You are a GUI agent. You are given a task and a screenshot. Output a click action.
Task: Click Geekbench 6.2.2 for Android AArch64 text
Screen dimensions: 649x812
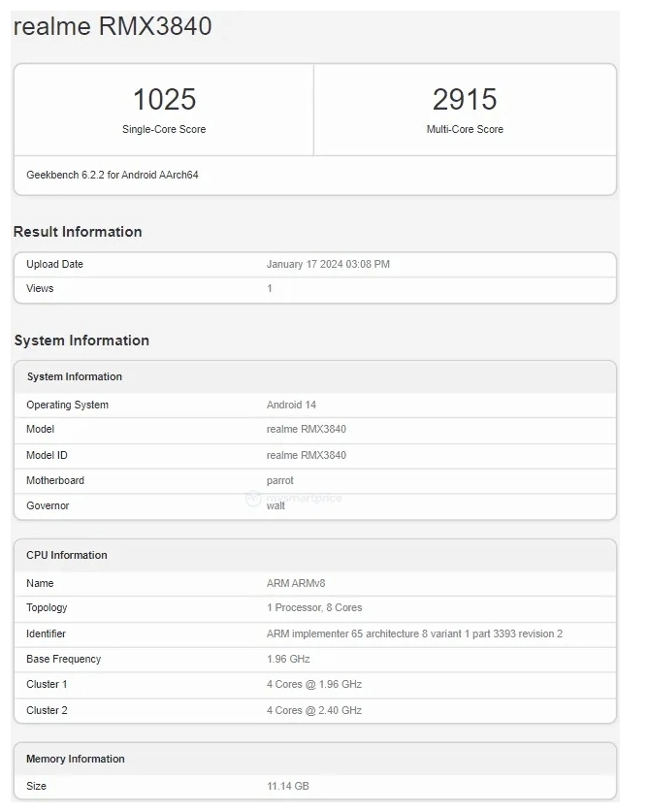(x=113, y=175)
